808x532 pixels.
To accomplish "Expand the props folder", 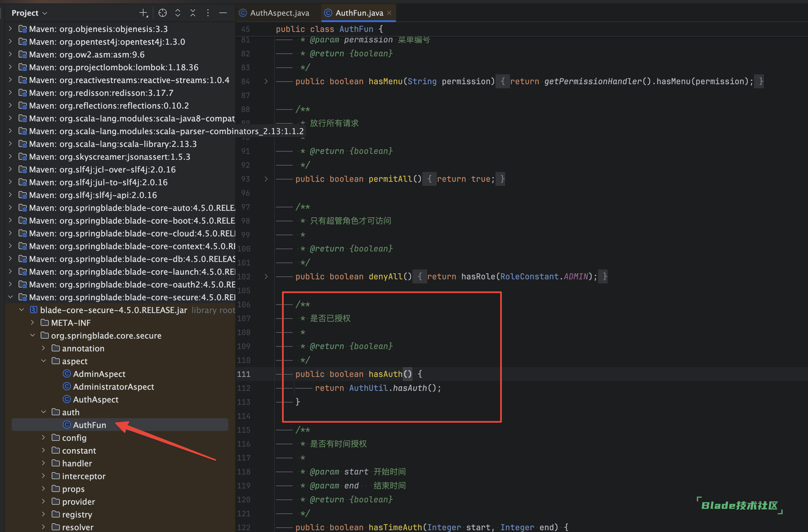I will 44,489.
